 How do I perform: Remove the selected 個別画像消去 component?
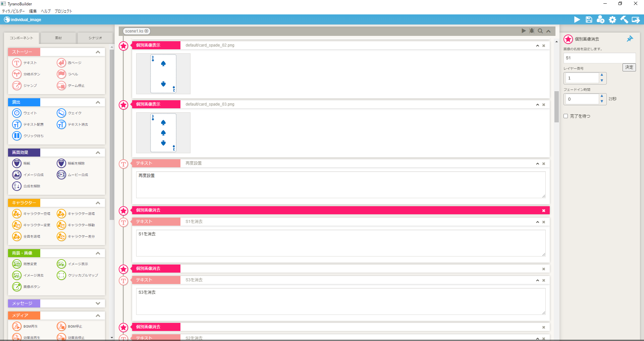click(x=544, y=211)
